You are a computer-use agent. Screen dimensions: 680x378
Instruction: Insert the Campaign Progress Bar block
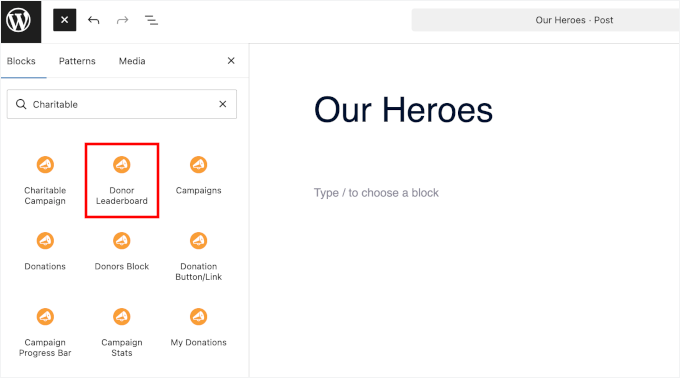tap(45, 332)
